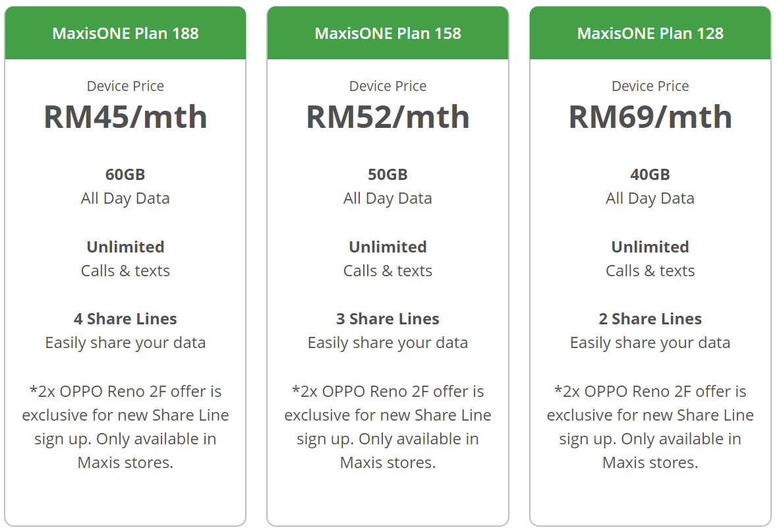
Task: Click the 50GB data allowance text
Action: pyautogui.click(x=388, y=175)
